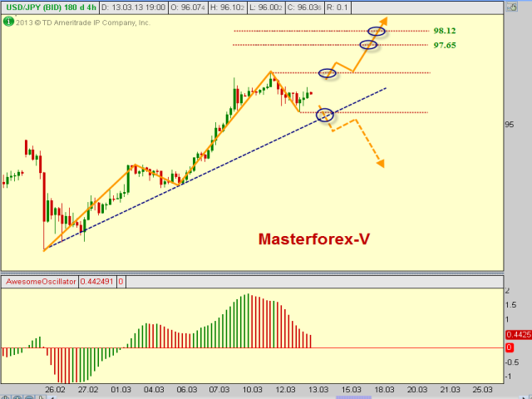
Task: Click the 01.03 date on time axis
Action: pyautogui.click(x=121, y=390)
